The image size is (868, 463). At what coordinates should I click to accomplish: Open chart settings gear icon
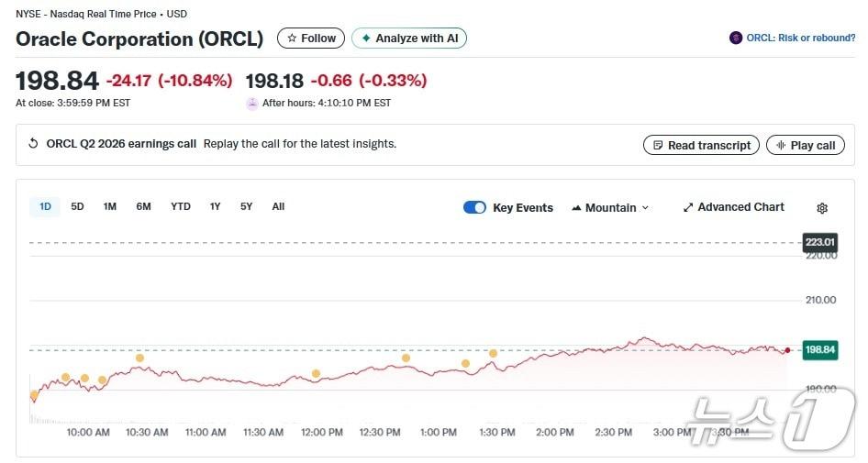(822, 208)
